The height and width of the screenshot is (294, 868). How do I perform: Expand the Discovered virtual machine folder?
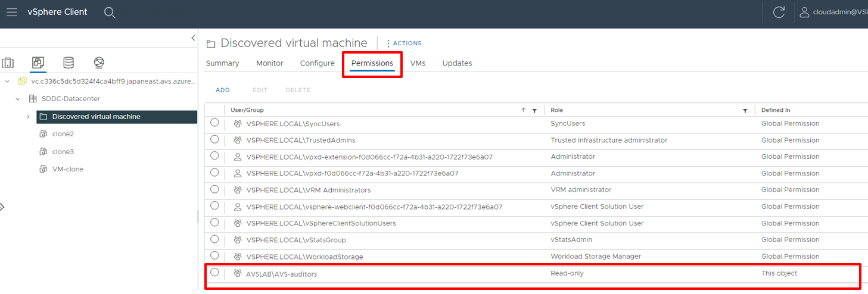(28, 117)
